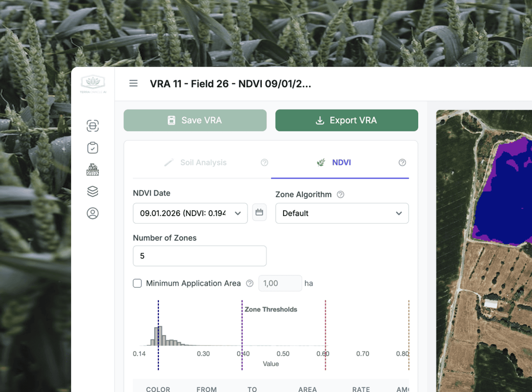Open the Zone Algorithm help icon
The image size is (532, 392).
pyautogui.click(x=341, y=194)
